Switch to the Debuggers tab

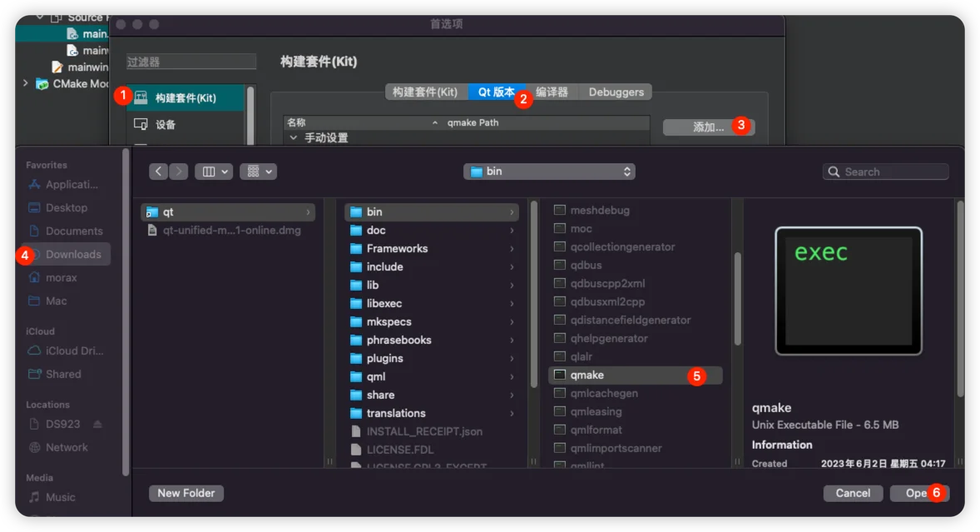tap(616, 92)
